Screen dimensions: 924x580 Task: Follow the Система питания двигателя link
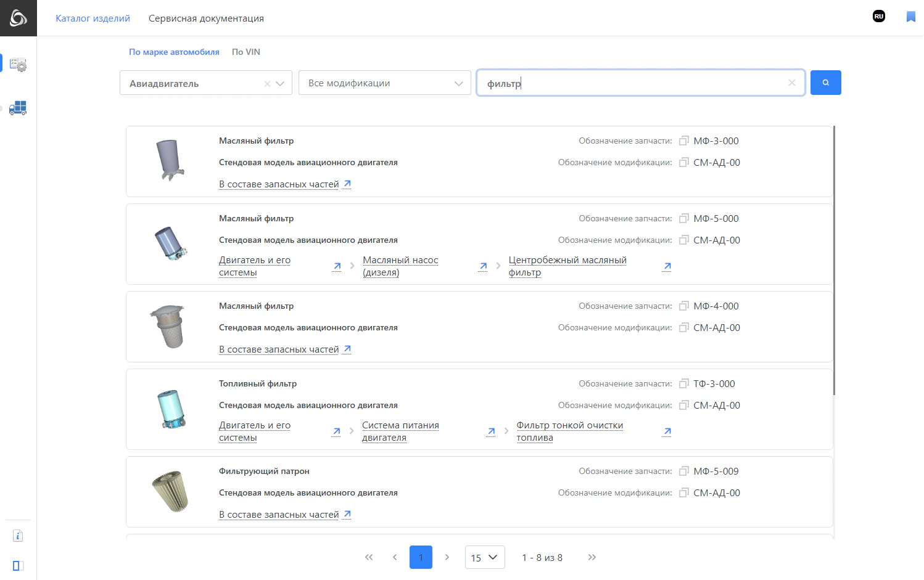[400, 431]
